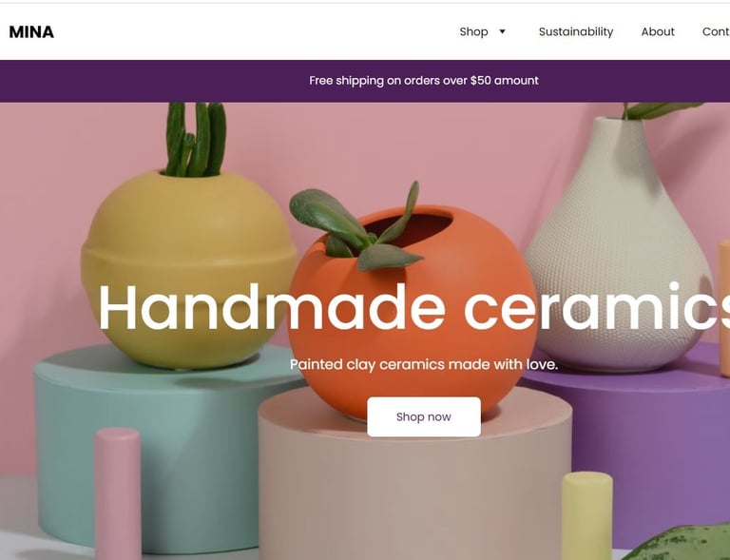Viewport: 730px width, 560px height.
Task: Click the free shipping announcement text
Action: click(424, 81)
